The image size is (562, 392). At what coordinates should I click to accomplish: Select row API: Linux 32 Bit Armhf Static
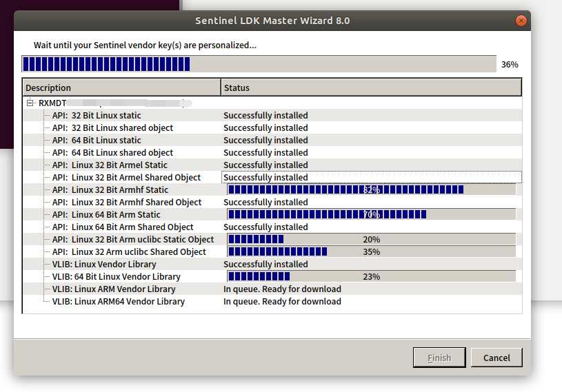[272, 189]
